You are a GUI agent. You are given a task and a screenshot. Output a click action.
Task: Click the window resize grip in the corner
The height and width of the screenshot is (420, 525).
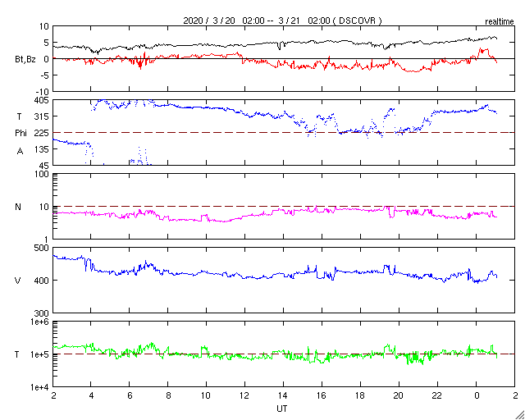519,414
